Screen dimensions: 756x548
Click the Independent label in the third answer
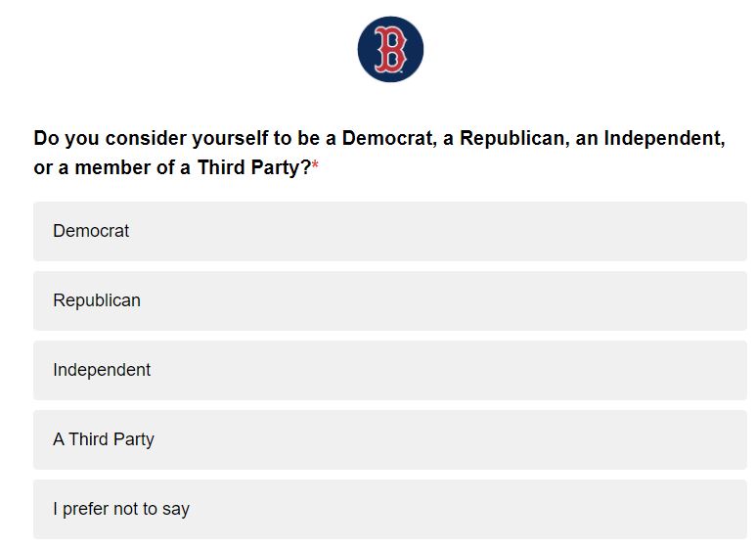point(102,371)
